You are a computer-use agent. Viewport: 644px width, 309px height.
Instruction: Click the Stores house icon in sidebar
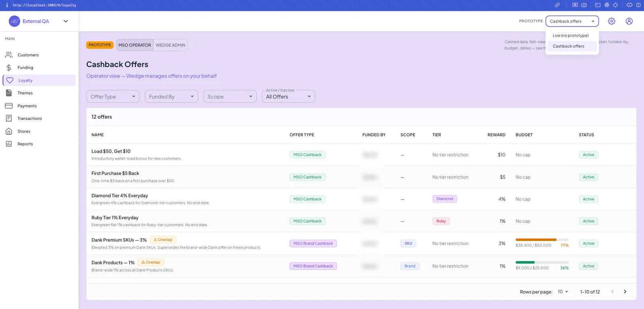point(9,131)
